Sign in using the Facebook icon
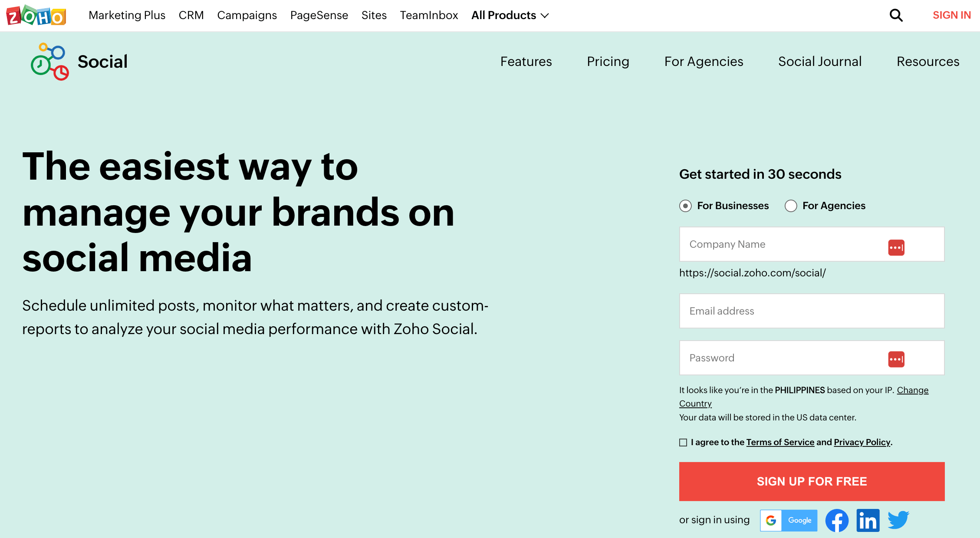Screen dimensions: 980x538 point(837,520)
